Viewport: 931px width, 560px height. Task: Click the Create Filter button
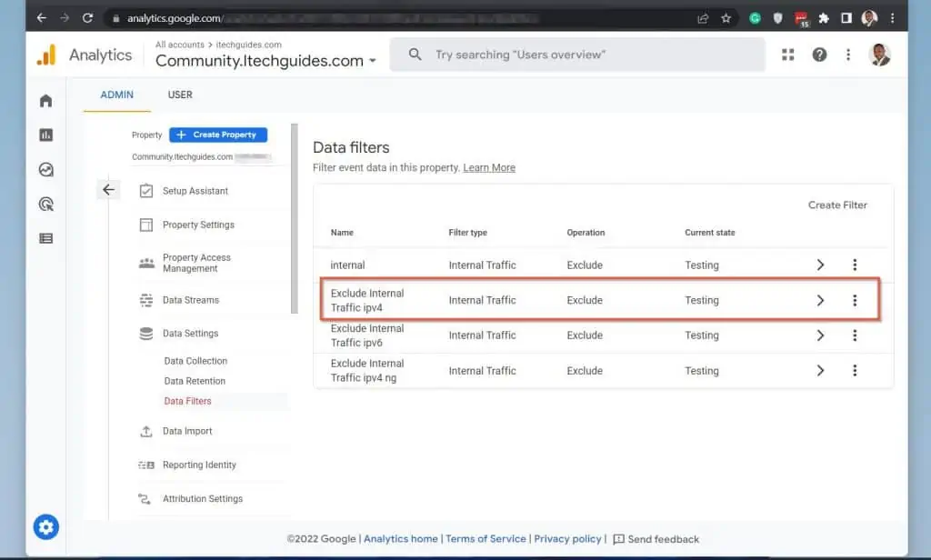[837, 205]
